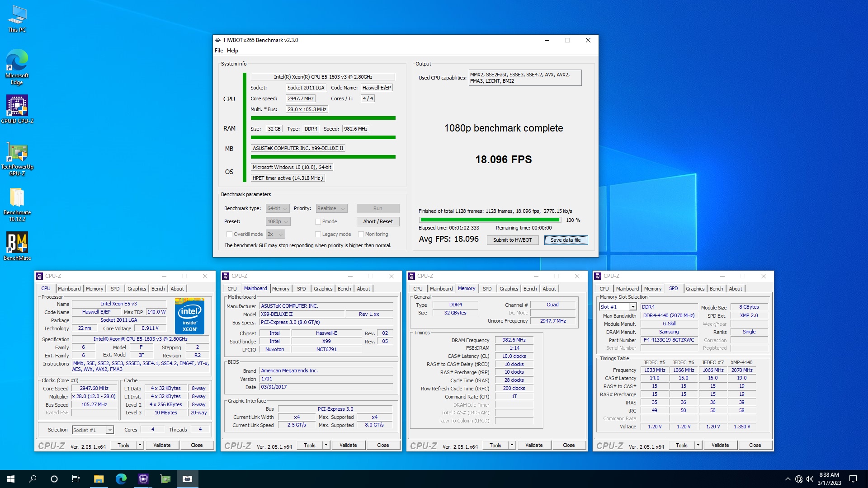Click Used CPU capabilities text box
The image size is (868, 488).
525,78
